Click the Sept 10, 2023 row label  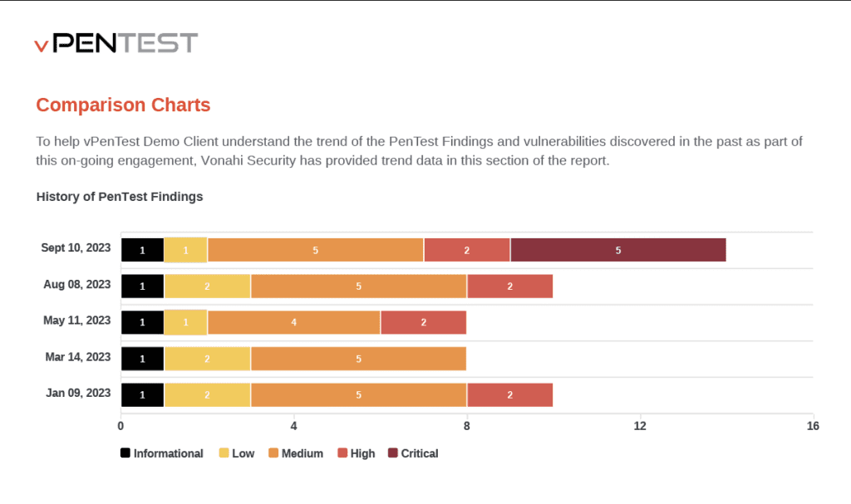click(x=76, y=247)
